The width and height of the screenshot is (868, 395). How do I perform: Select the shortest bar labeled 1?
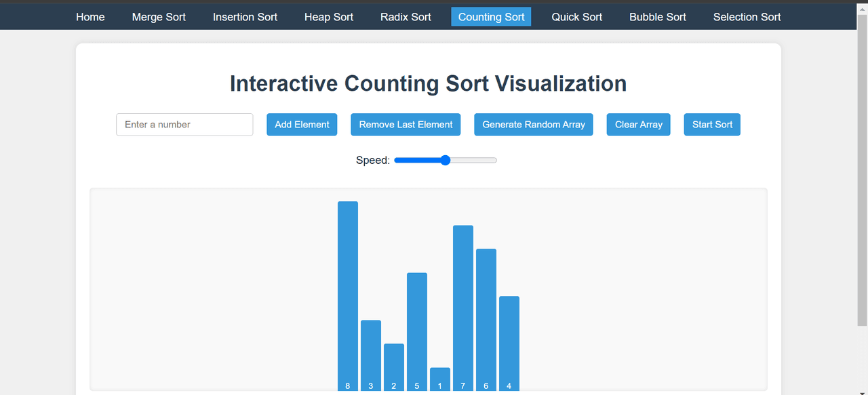(x=440, y=378)
